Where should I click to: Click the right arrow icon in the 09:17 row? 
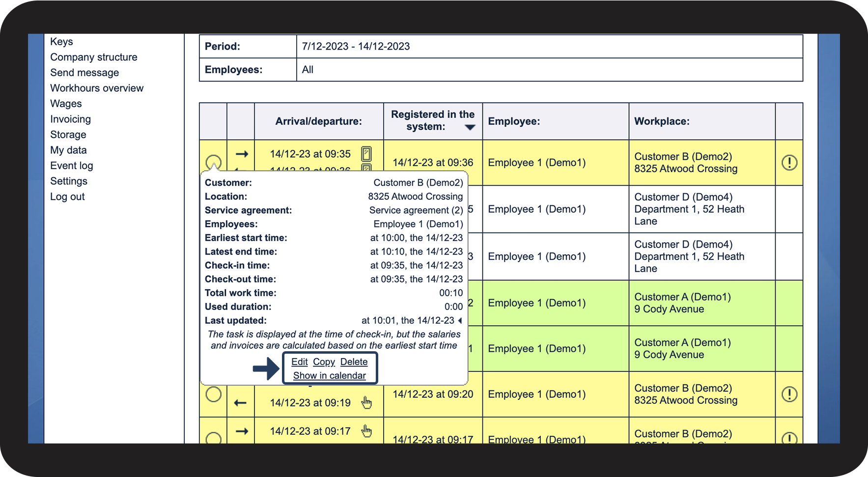coord(242,431)
